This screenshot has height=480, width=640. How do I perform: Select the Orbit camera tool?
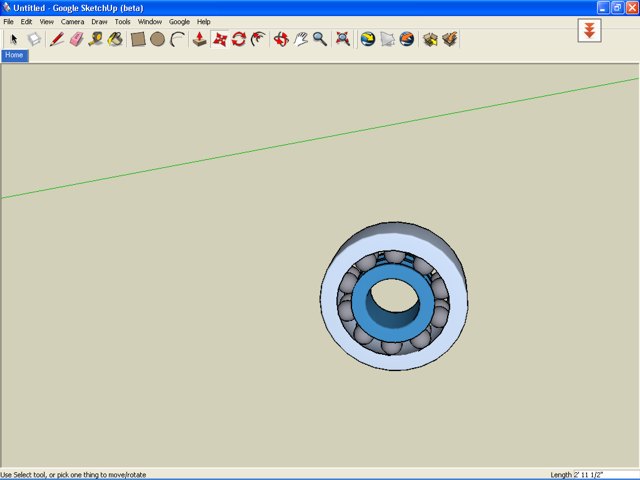coord(281,39)
